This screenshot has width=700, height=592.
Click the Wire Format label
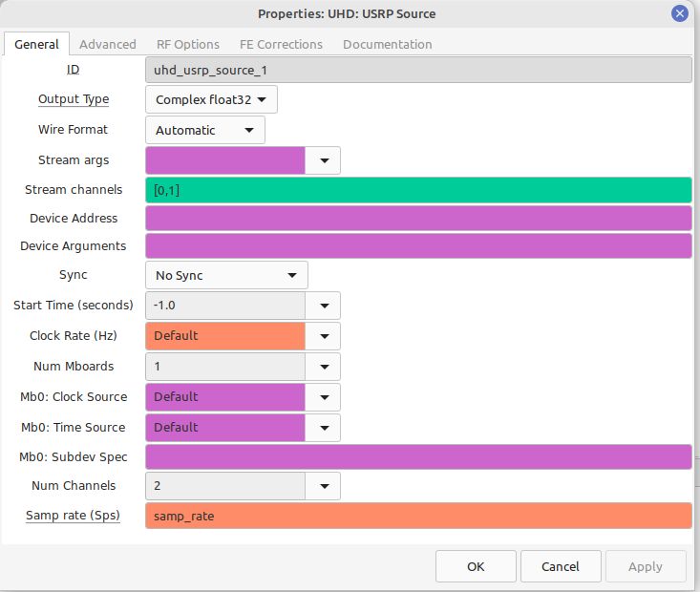[74, 130]
